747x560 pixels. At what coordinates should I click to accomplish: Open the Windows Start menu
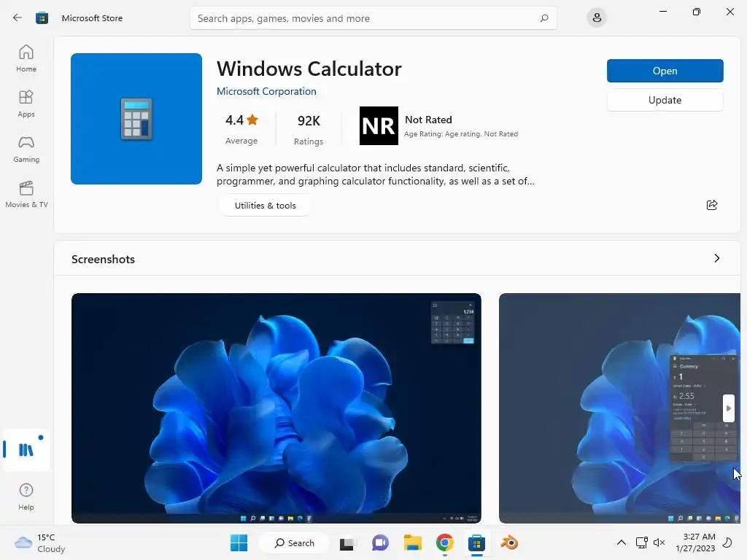click(239, 542)
